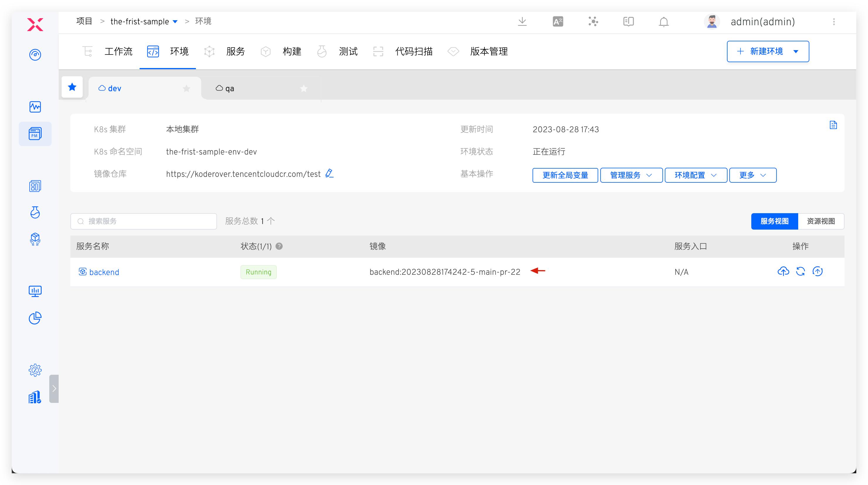Click the restart icon in backend's operation column

click(801, 271)
